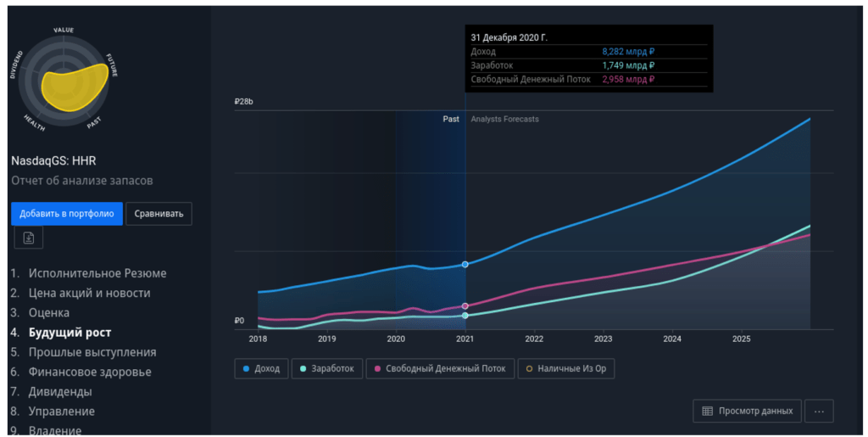Open the three-dots more options menu
This screenshot has height=437, width=868.
[819, 411]
